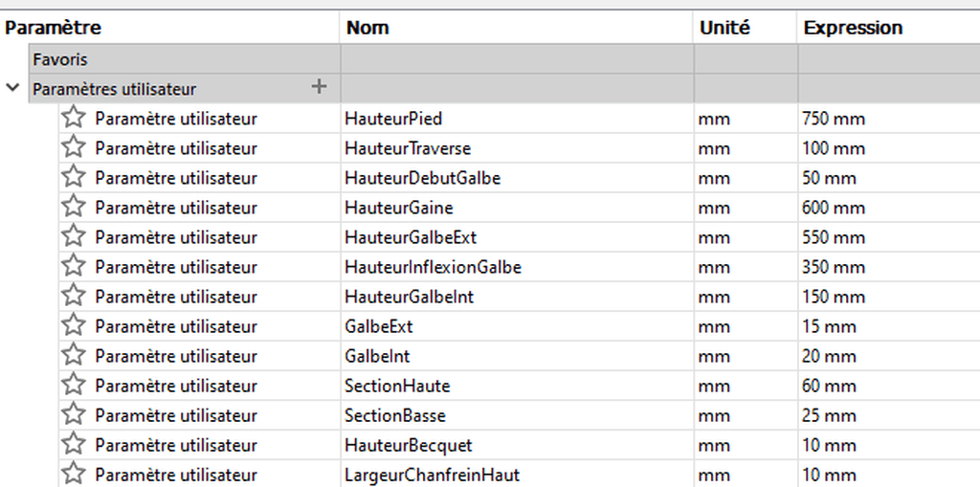Screen dimensions: 980x487
Task: Click star icon for HauteurInflexionGalbe row
Action: tap(74, 266)
